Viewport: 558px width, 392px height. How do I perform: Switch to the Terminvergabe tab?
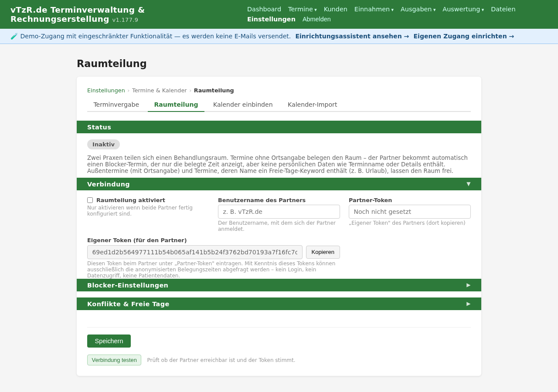coord(116,105)
